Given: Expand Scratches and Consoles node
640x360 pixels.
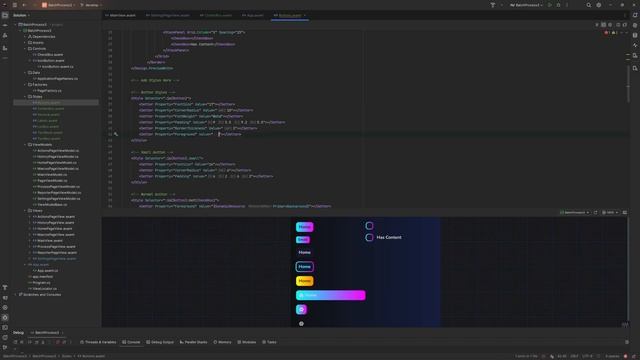Looking at the screenshot, I should pyautogui.click(x=16, y=294).
